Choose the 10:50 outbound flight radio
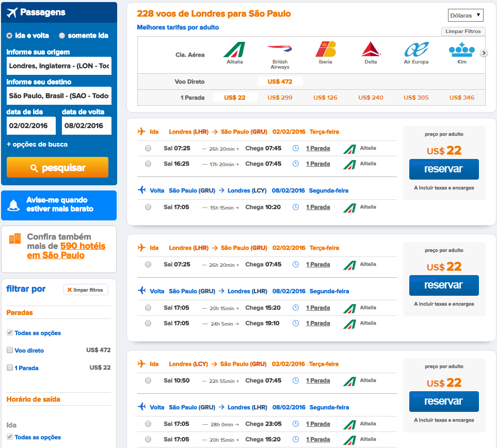The image size is (497, 448). pos(148,380)
